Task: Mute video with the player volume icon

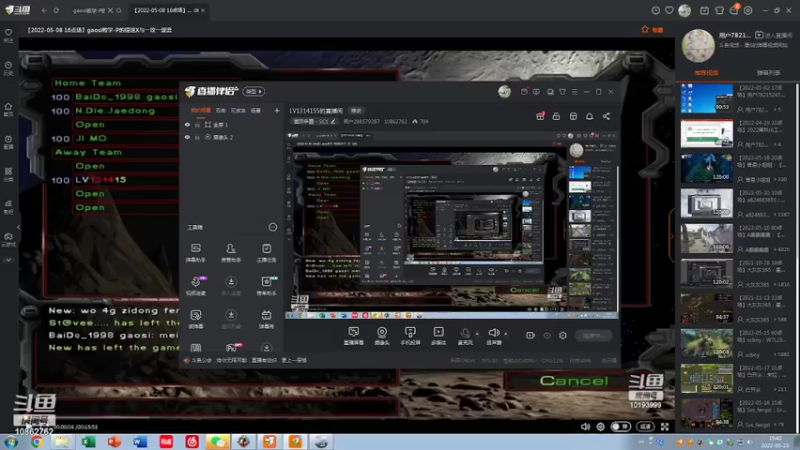Action: (x=585, y=427)
